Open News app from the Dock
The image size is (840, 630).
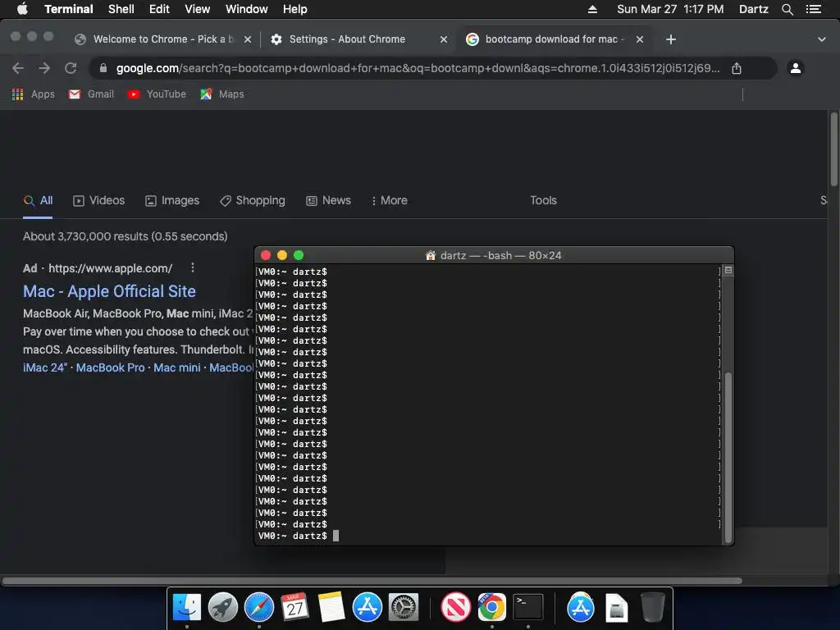[455, 607]
